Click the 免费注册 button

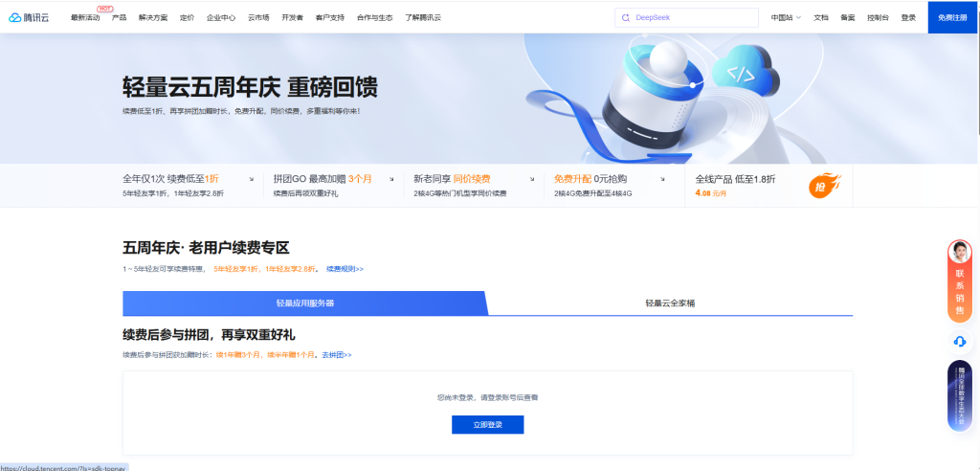tap(952, 17)
